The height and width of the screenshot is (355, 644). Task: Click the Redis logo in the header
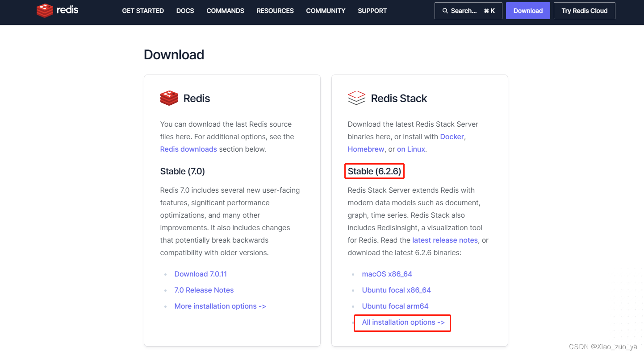57,10
